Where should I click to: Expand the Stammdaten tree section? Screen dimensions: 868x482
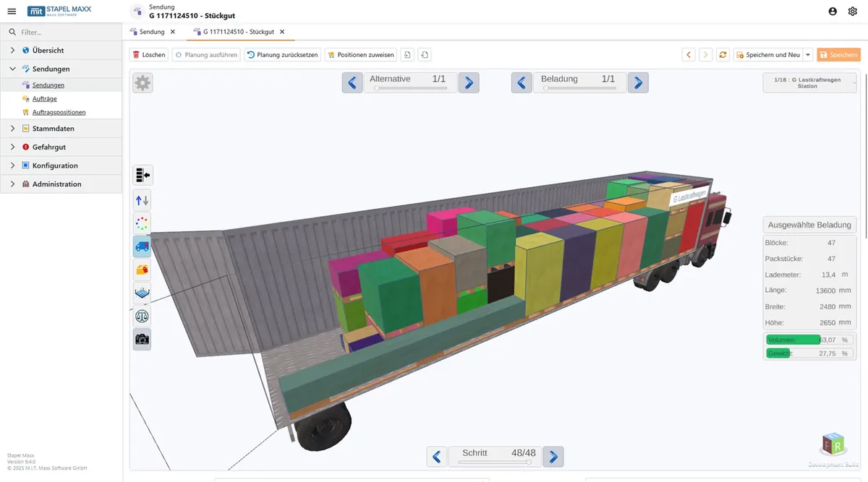click(x=13, y=129)
